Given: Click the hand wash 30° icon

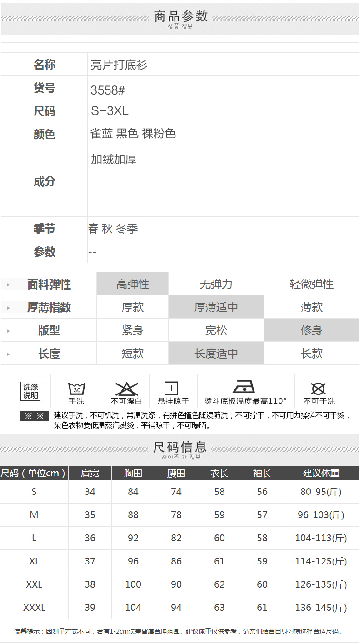Looking at the screenshot, I should [x=76, y=389].
